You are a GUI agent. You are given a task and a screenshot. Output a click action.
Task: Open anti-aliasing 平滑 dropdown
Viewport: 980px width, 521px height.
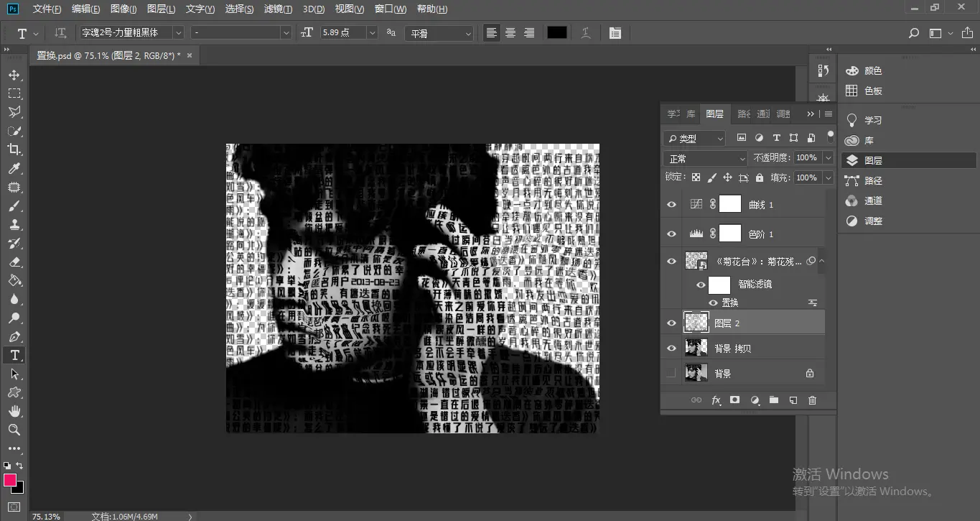pos(439,33)
